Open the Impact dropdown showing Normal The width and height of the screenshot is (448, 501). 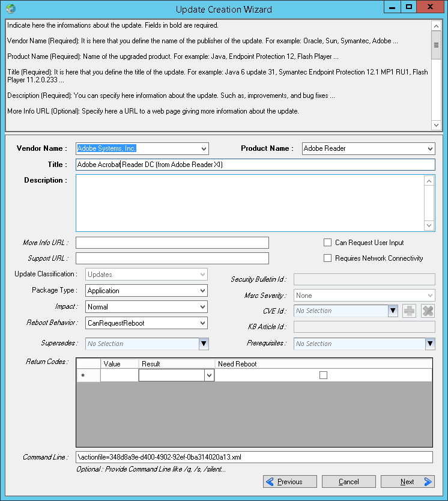coord(202,307)
